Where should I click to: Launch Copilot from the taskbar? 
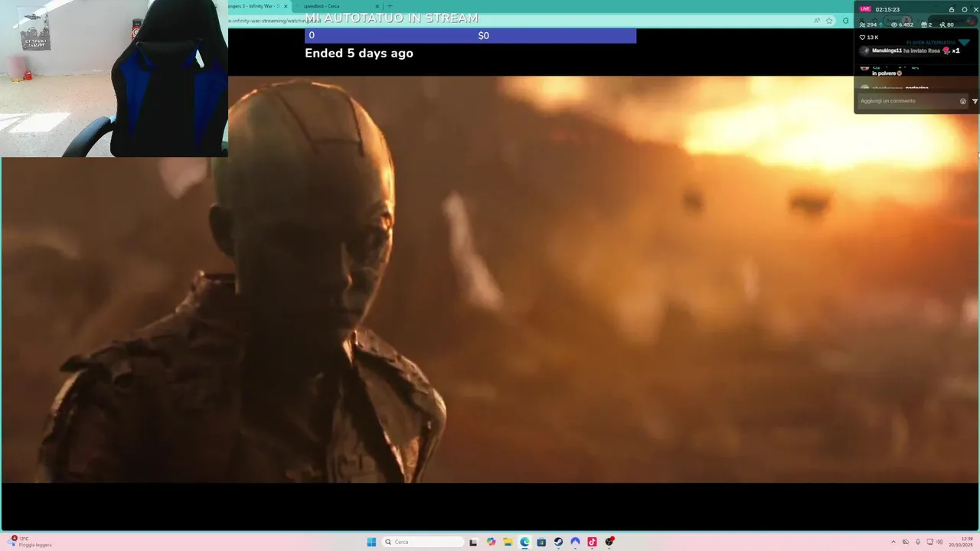(491, 542)
